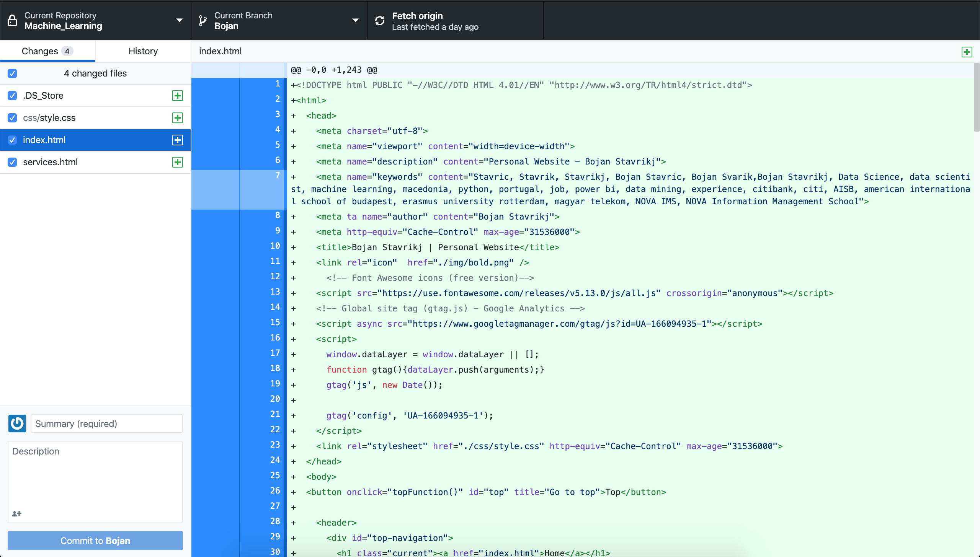
Task: Click Commit to Bojan button
Action: click(x=95, y=541)
